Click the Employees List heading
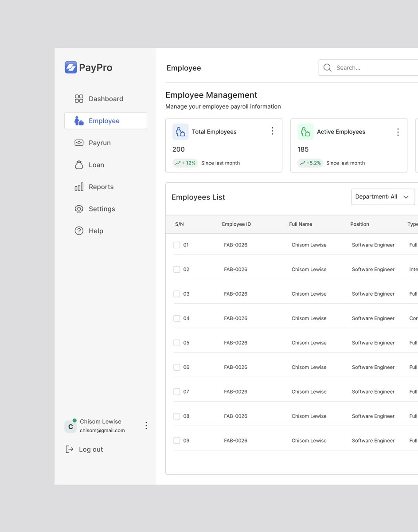The image size is (418, 532). pos(198,197)
